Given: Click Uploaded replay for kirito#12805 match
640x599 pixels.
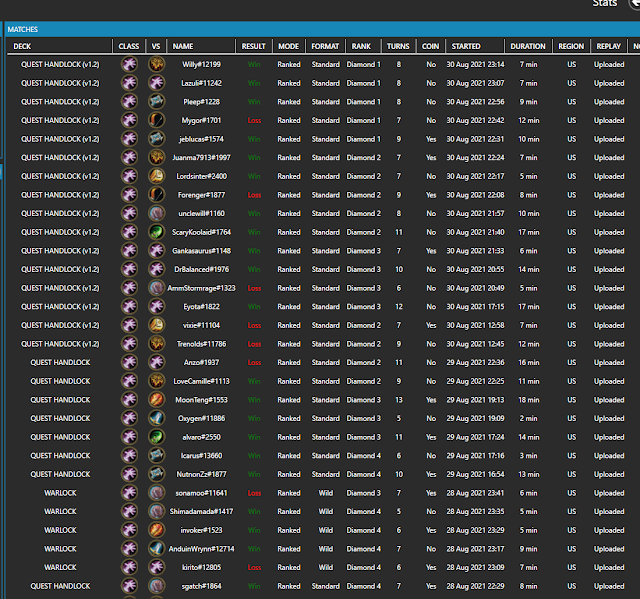Looking at the screenshot, I should [x=609, y=567].
